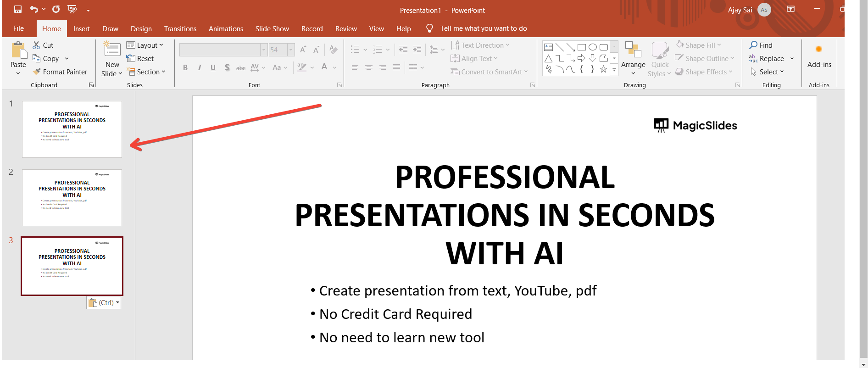Click the Find magnifier icon

pyautogui.click(x=753, y=45)
